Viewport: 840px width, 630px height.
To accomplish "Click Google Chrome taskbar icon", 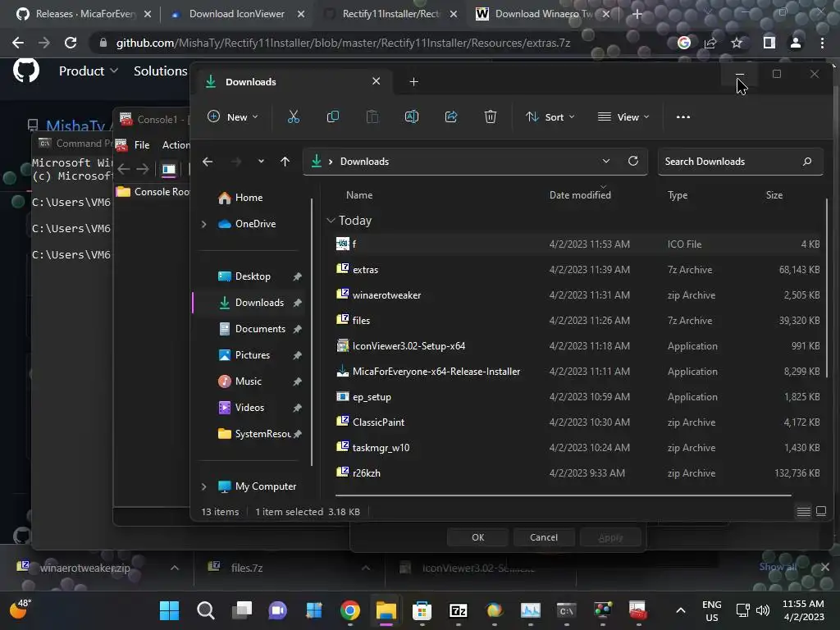I will [x=349, y=610].
